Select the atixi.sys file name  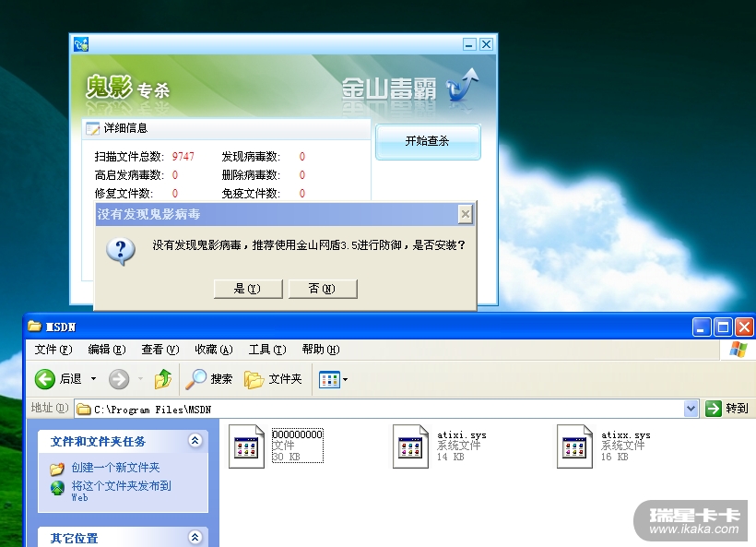pyautogui.click(x=461, y=434)
